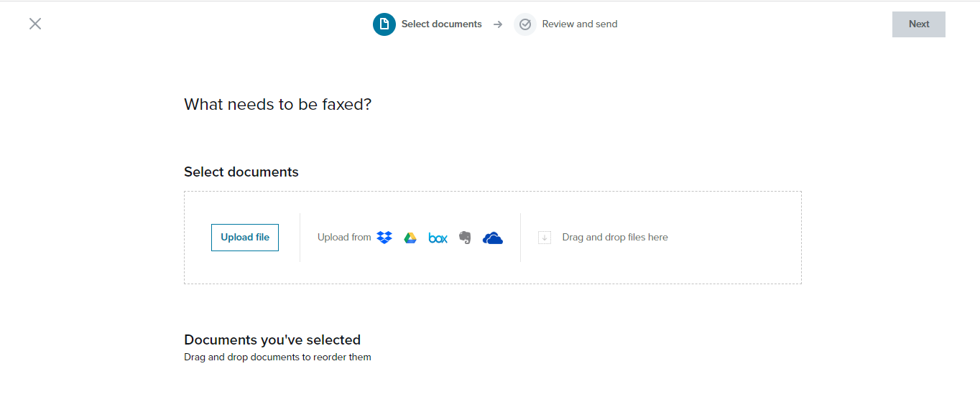Image resolution: width=980 pixels, height=412 pixels.
Task: Click the 'Upload from' label
Action: click(x=344, y=237)
